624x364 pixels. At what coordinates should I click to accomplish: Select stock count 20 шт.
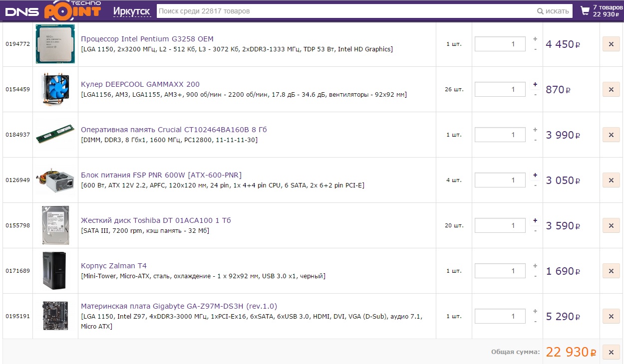click(454, 225)
